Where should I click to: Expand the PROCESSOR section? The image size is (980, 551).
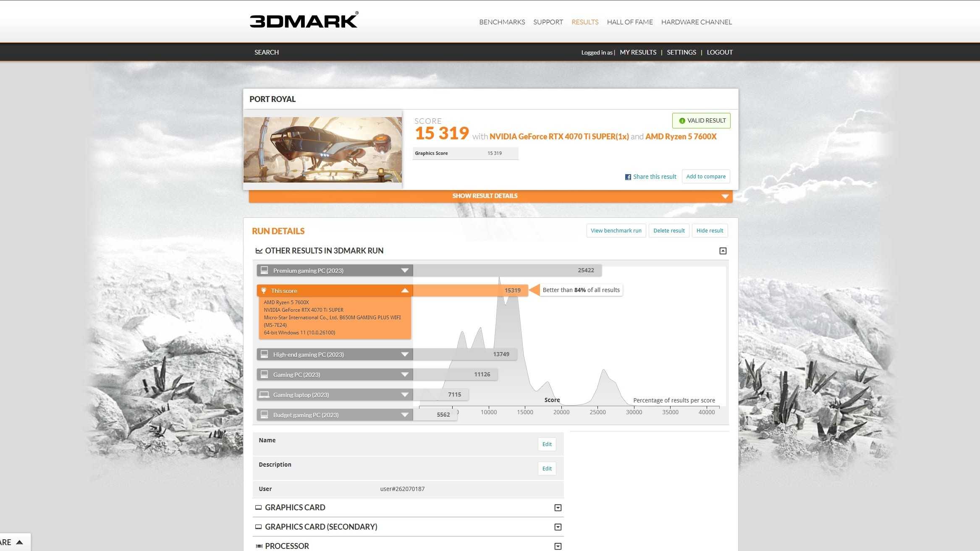click(x=558, y=546)
